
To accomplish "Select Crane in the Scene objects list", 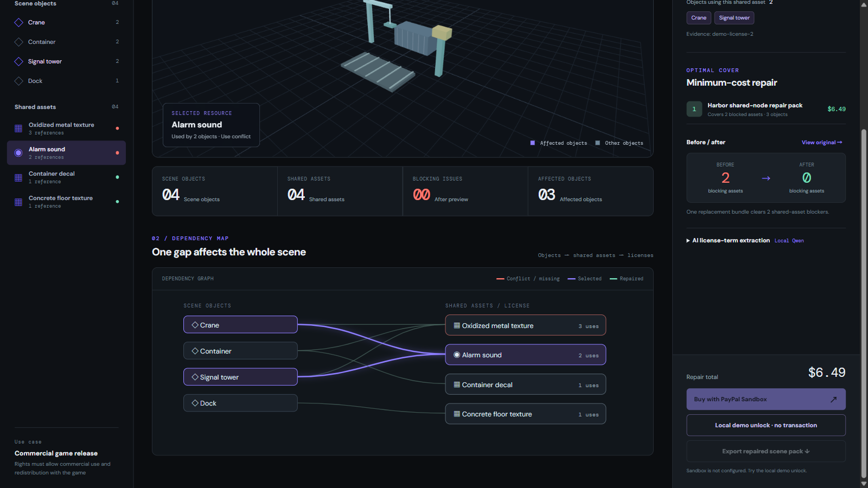I will [67, 22].
